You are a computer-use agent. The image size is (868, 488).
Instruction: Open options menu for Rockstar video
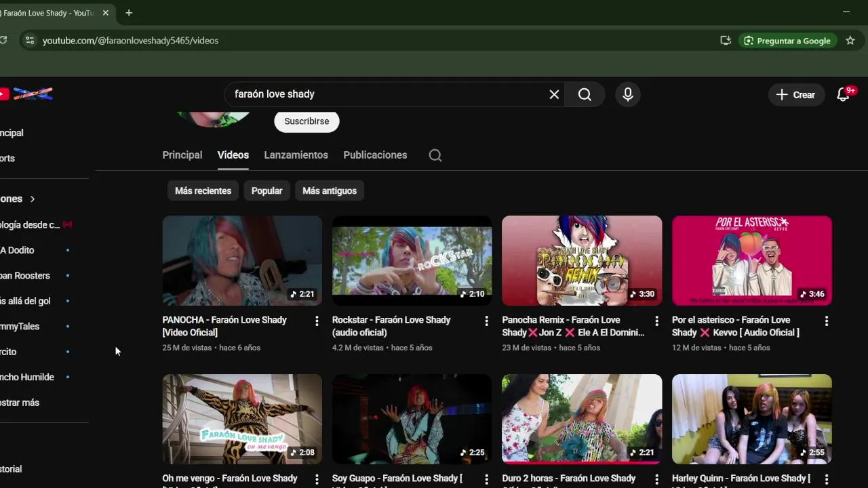coord(486,321)
